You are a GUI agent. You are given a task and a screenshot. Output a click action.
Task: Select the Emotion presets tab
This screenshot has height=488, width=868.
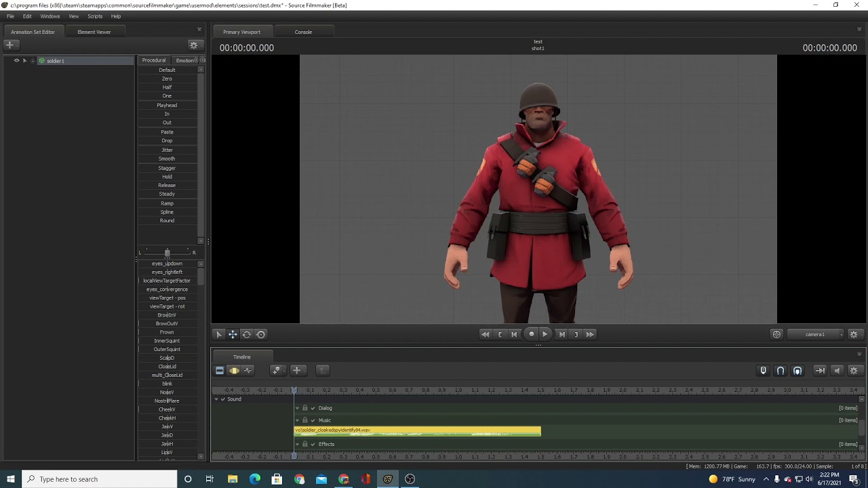coord(185,60)
